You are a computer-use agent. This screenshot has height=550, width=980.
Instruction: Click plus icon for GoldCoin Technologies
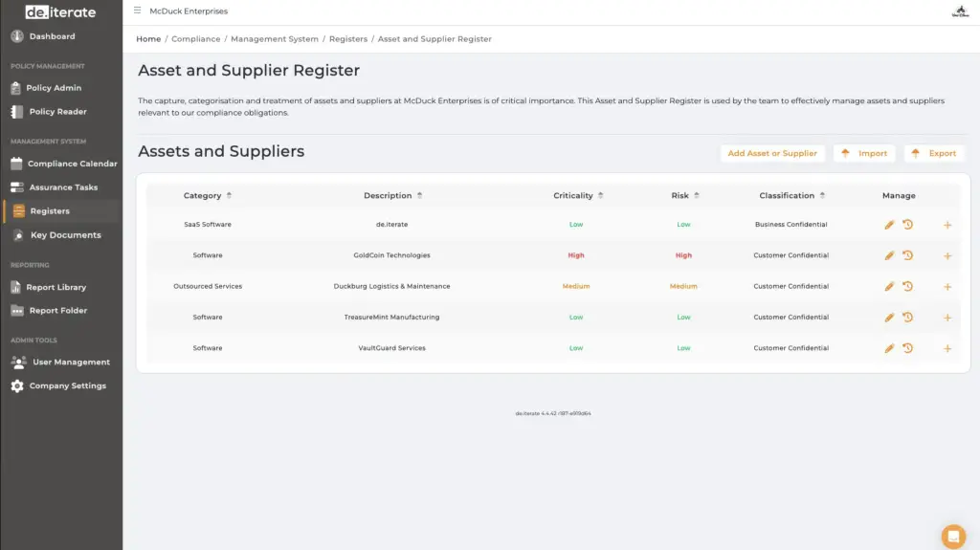click(947, 256)
